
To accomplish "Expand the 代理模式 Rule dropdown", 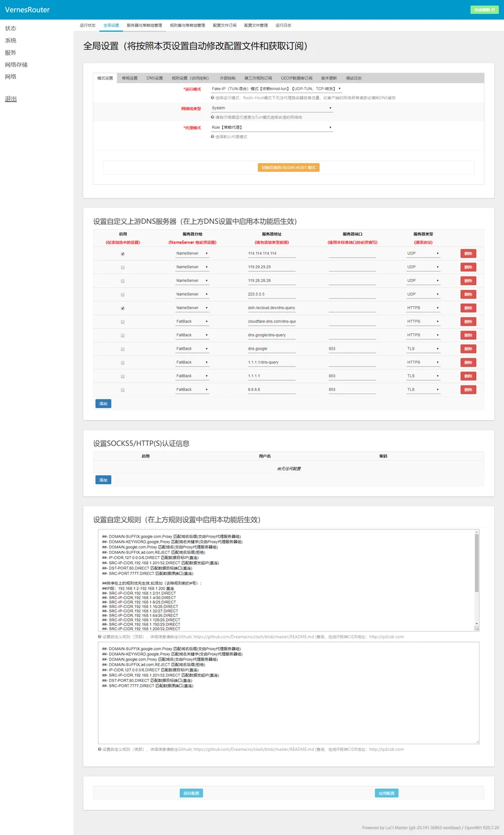I will tap(271, 128).
